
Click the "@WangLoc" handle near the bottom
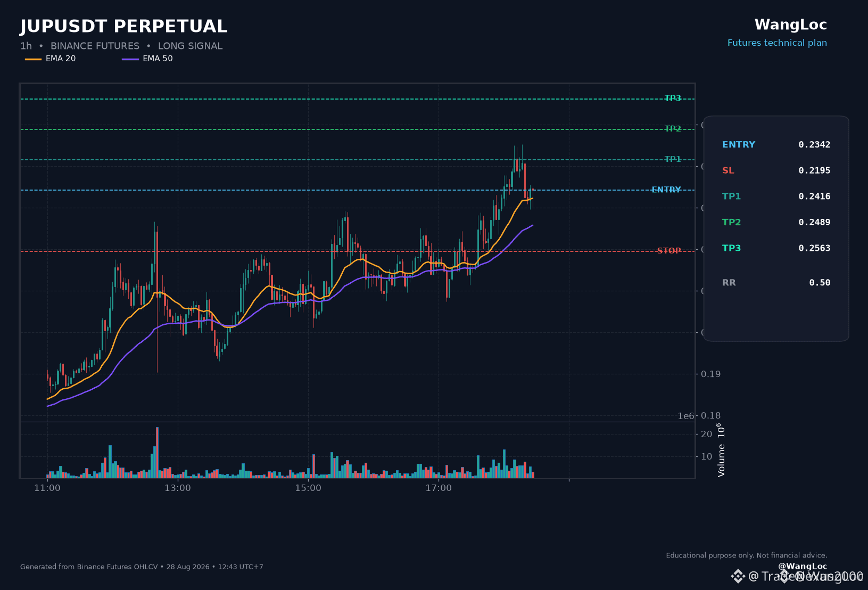(803, 566)
